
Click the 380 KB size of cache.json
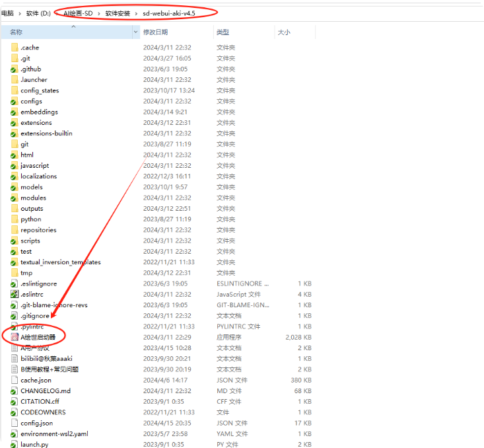pyautogui.click(x=301, y=381)
